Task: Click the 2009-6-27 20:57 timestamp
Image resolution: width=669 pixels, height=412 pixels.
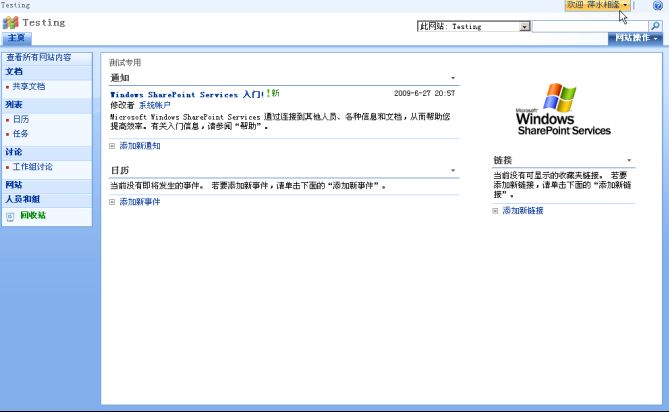Action: pyautogui.click(x=425, y=93)
